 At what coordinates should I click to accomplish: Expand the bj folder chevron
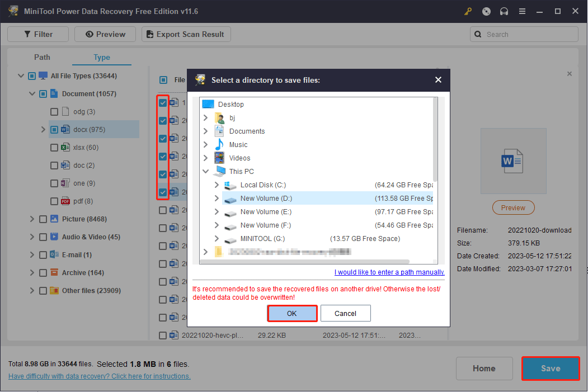(205, 117)
